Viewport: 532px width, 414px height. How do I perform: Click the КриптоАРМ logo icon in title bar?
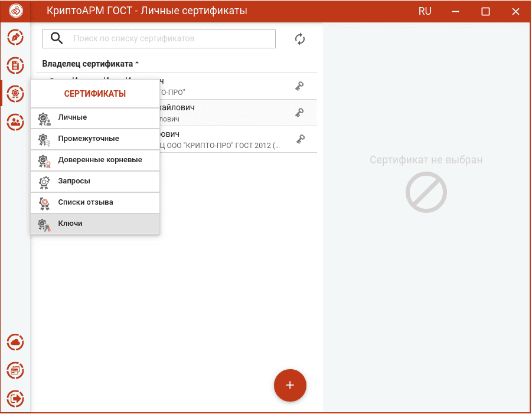coord(15,11)
